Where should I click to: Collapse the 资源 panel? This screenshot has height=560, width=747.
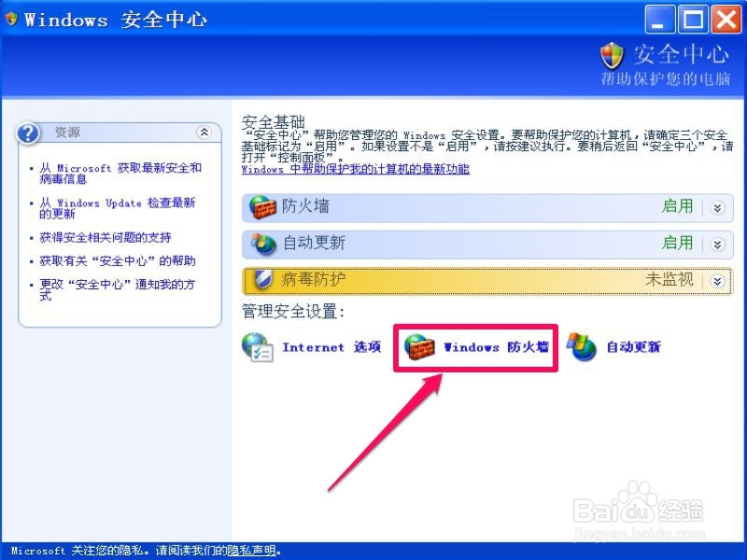(204, 133)
